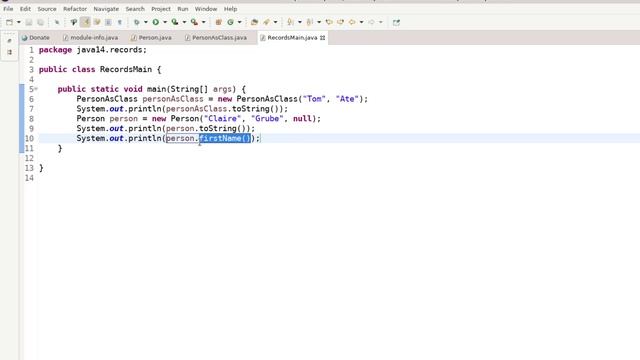Viewport: 640px width, 360px height.
Task: Open the Window menu
Action: (206, 9)
